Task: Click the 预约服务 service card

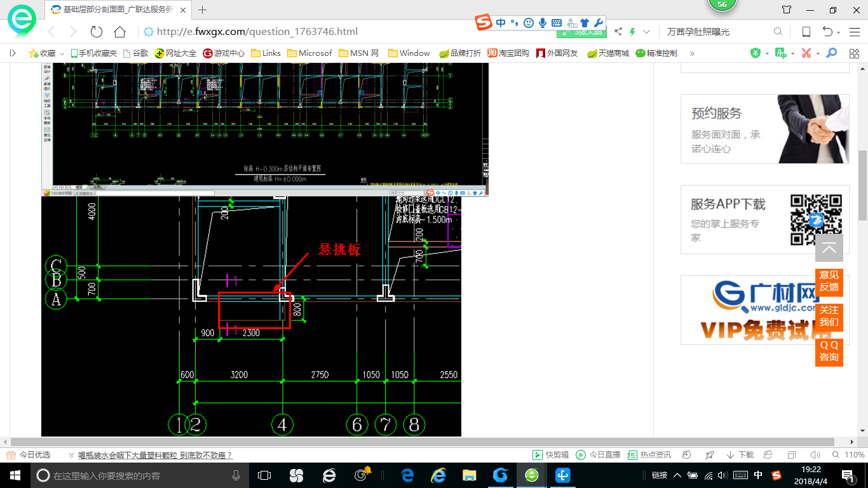Action: 764,129
